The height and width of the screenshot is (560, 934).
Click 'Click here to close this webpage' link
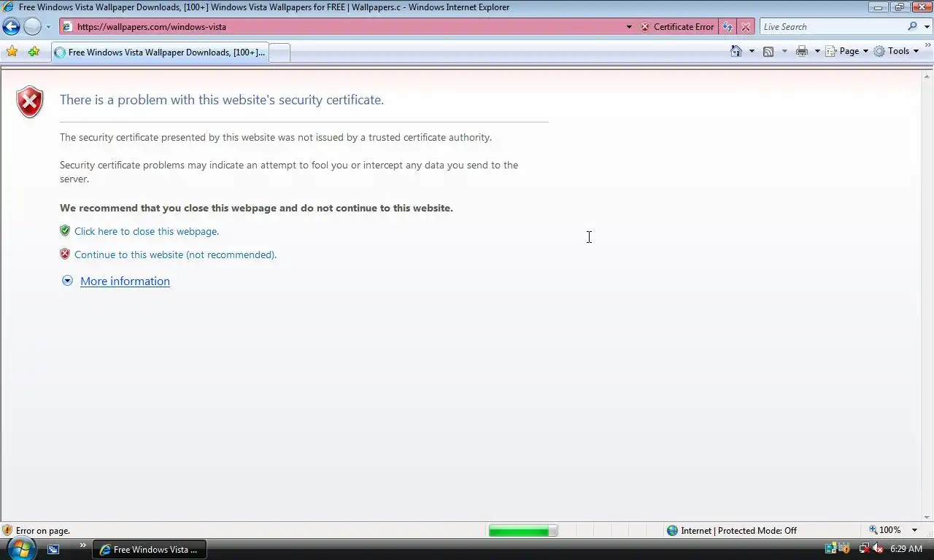click(147, 231)
